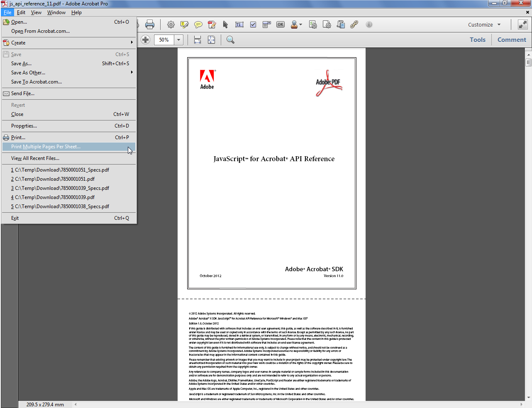Click the File menu

[x=7, y=12]
